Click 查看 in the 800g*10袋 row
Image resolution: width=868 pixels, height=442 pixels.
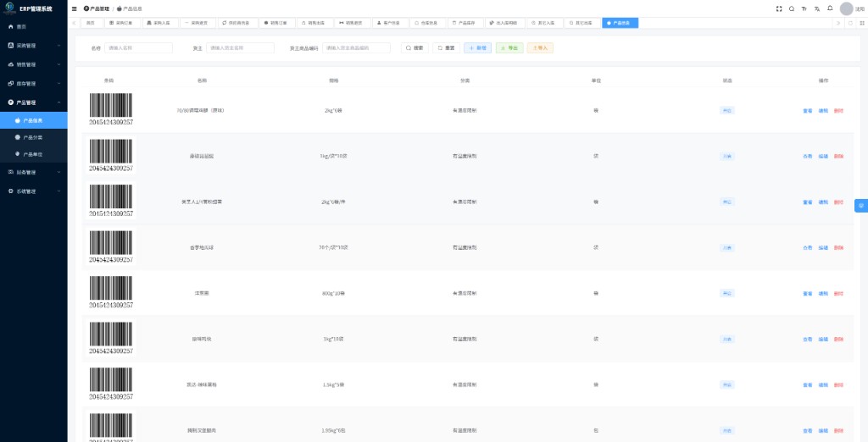click(x=808, y=294)
